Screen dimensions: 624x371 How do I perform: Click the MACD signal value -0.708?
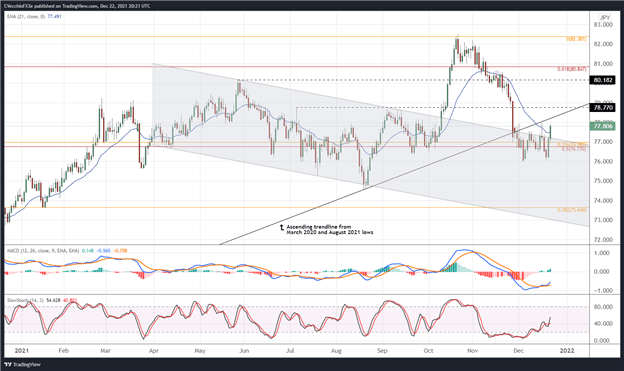[x=120, y=251]
